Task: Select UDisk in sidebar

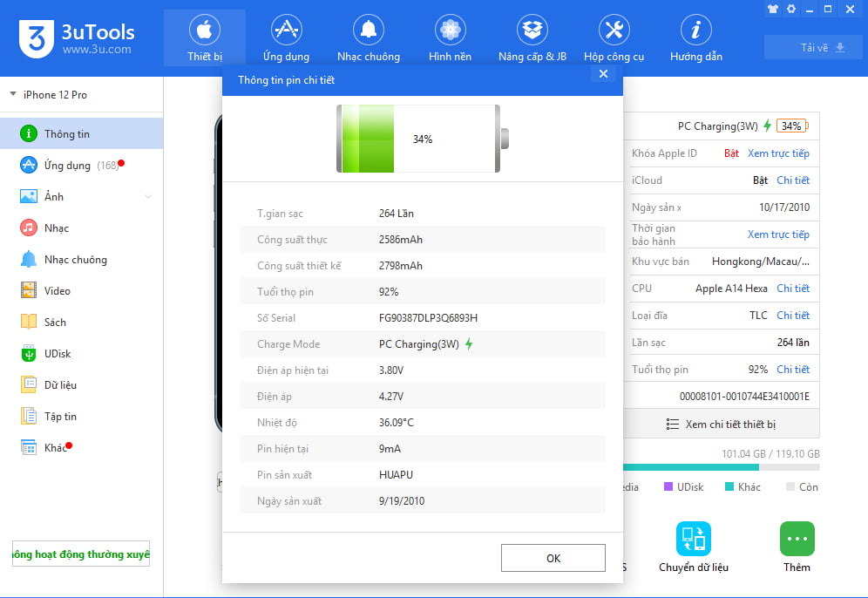Action: (x=81, y=353)
